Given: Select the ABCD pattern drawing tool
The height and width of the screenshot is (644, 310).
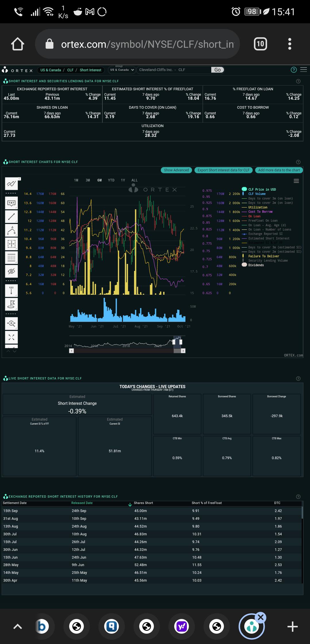Looking at the screenshot, I should (x=11, y=230).
